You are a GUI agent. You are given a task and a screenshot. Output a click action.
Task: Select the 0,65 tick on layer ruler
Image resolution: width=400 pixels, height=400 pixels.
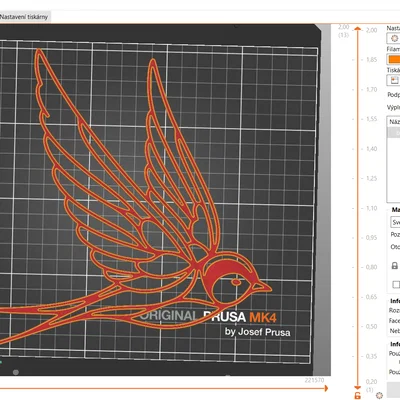tap(371, 297)
